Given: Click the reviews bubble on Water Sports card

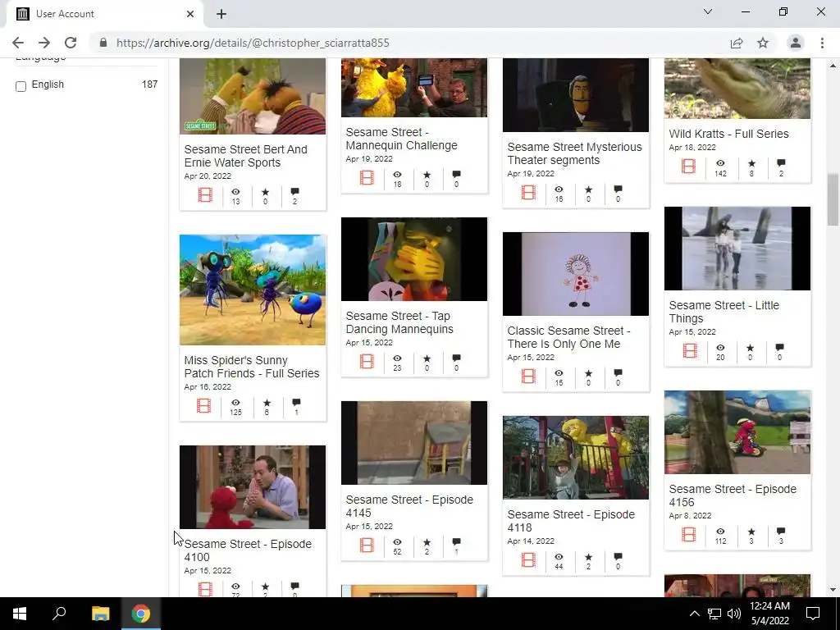Looking at the screenshot, I should 294,192.
